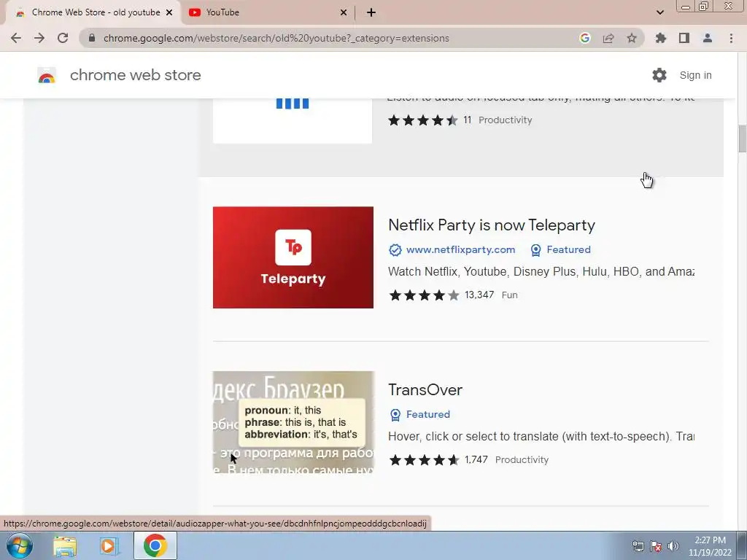Click TransOver description starting Hover, click
The width and height of the screenshot is (747, 560).
(541, 436)
